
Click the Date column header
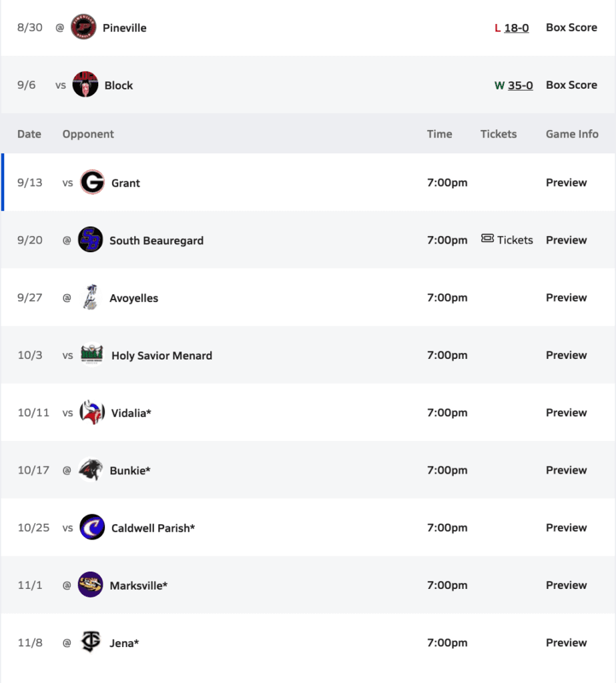point(29,134)
